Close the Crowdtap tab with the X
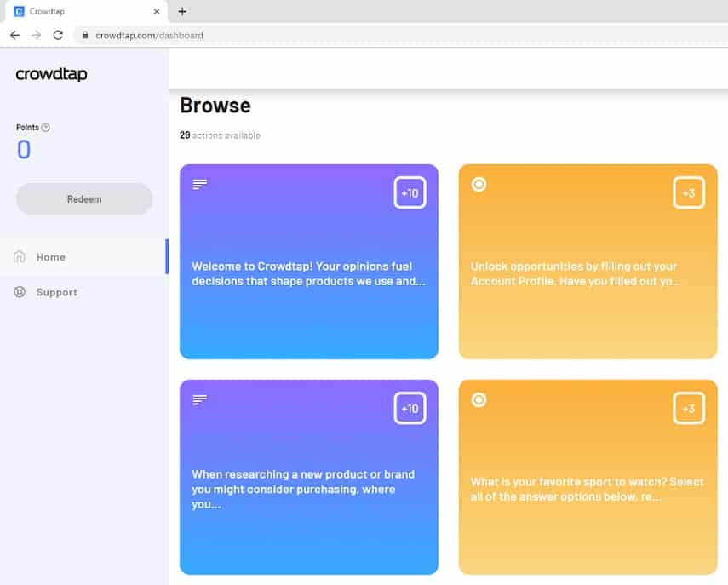The width and height of the screenshot is (728, 585). (157, 12)
